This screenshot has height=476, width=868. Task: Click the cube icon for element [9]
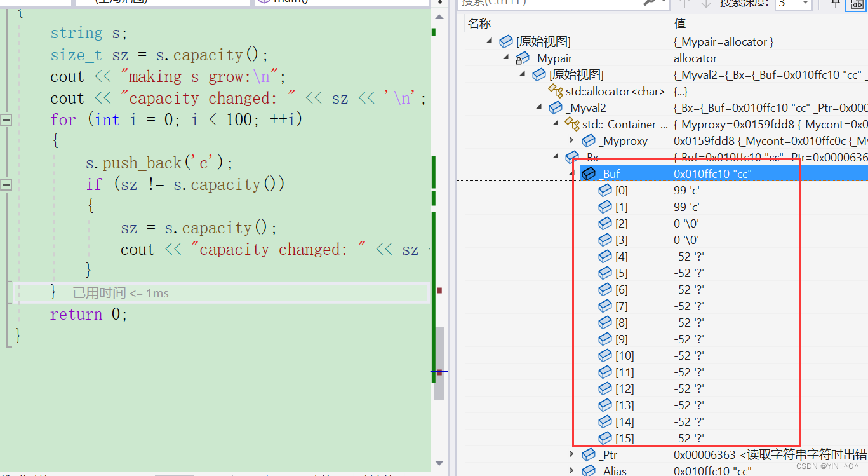605,339
